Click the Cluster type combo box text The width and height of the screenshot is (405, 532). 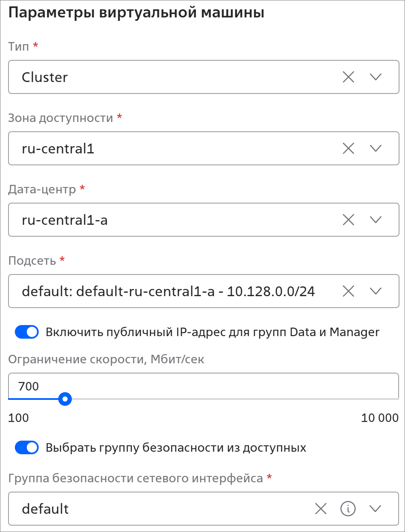pos(45,77)
